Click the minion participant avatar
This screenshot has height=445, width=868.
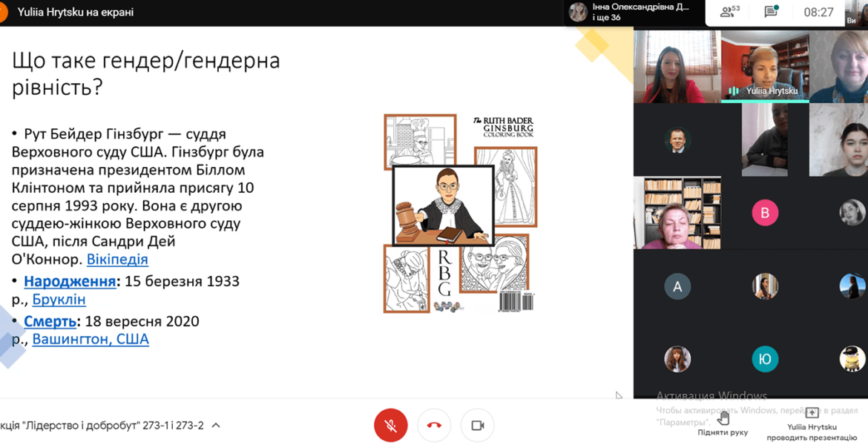[x=852, y=359]
